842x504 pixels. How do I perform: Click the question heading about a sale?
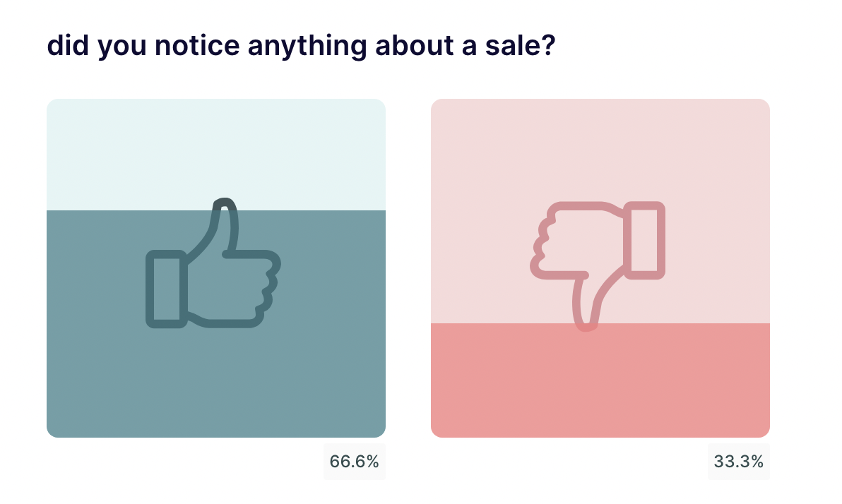pos(301,46)
